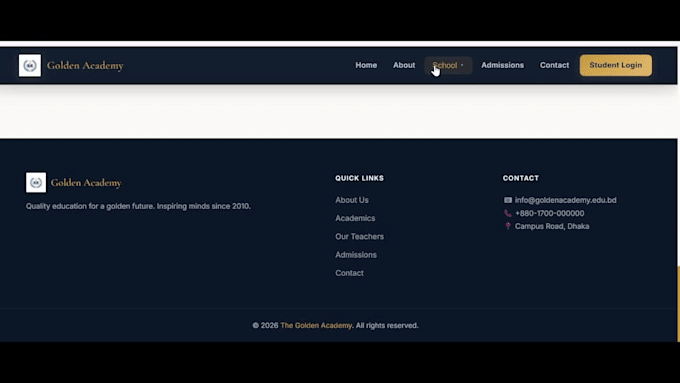Open the Our Teachers quick link
The image size is (680, 383).
(360, 236)
